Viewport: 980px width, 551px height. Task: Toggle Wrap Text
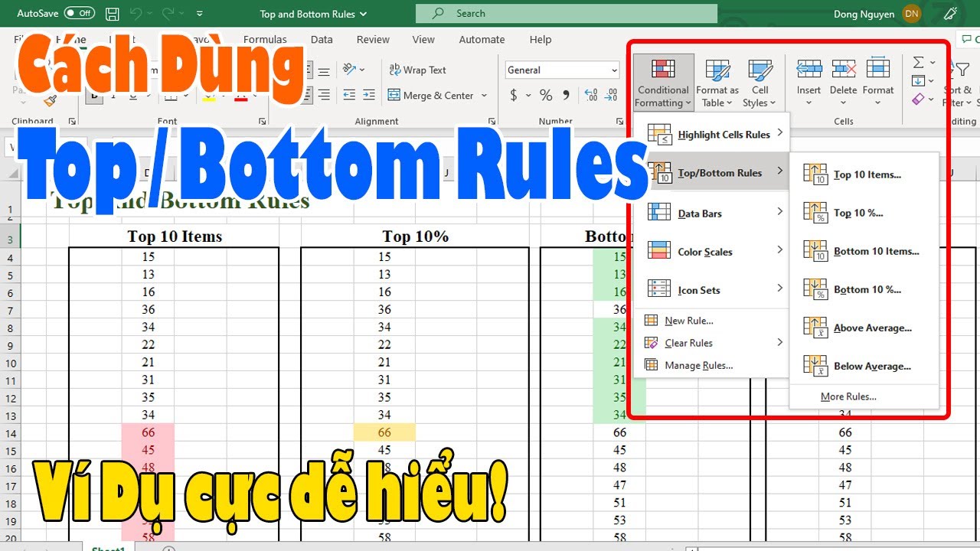coord(417,70)
